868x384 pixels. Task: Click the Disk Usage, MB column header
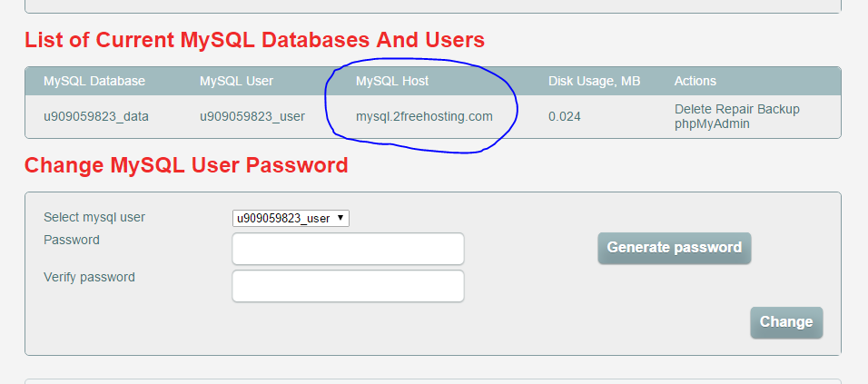tap(594, 81)
